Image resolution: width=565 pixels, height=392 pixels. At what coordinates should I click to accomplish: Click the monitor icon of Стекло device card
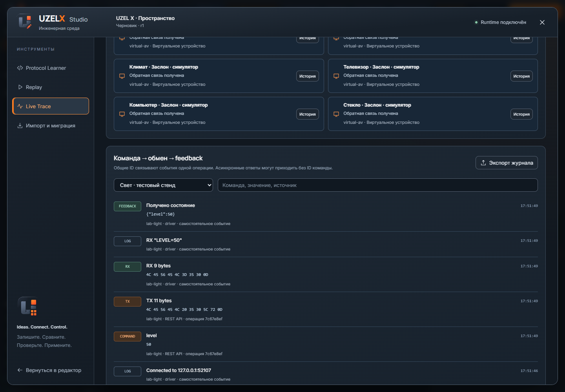336,114
